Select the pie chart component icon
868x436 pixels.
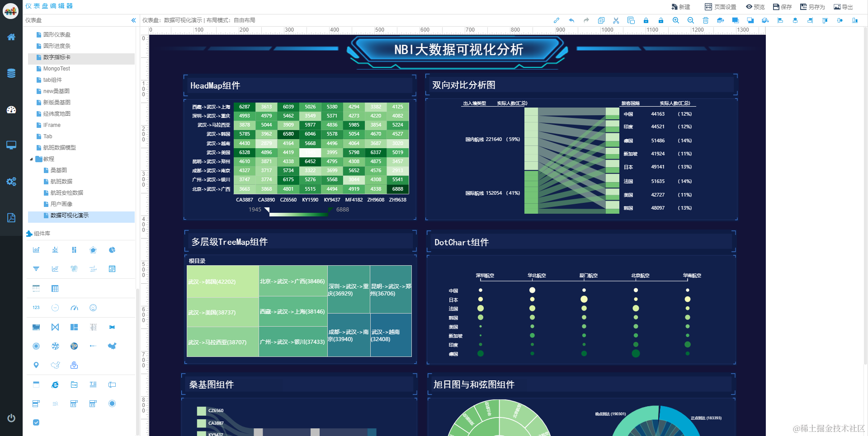tap(112, 250)
